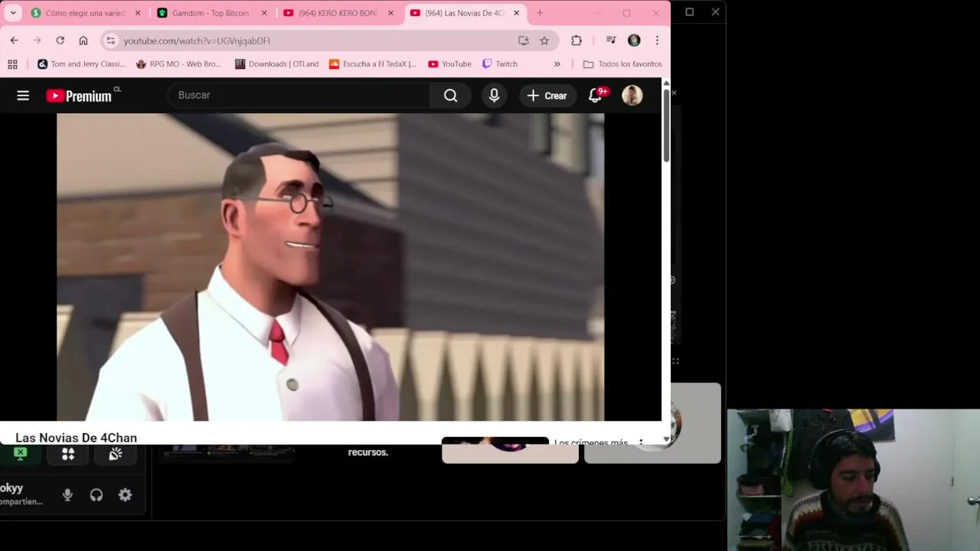Click the soundboard icon in the voice panel
This screenshot has width=980, height=551.
[116, 454]
